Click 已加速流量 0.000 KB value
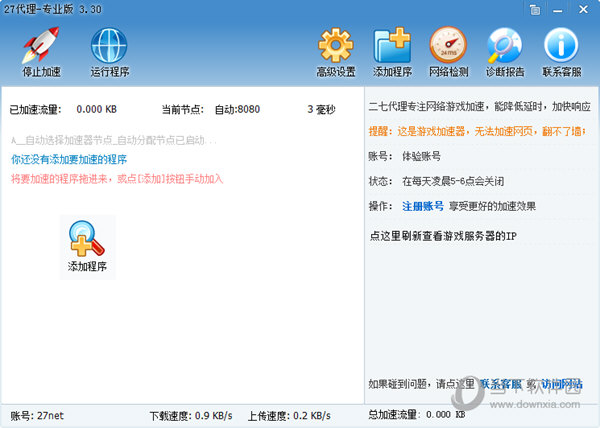This screenshot has height=428, width=600. 96,109
